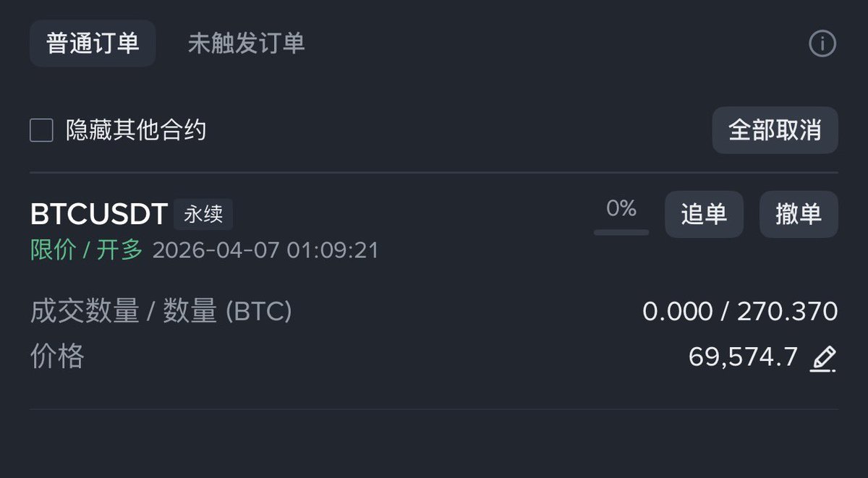
Task: Click the filled quantity 0.000 / 270.370
Action: pyautogui.click(x=740, y=311)
